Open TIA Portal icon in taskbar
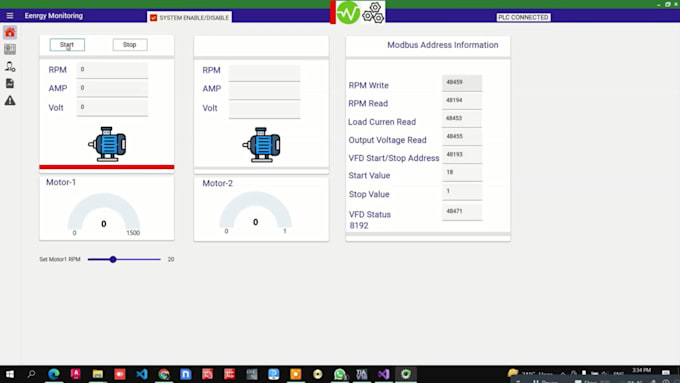The height and width of the screenshot is (383, 680). (362, 374)
